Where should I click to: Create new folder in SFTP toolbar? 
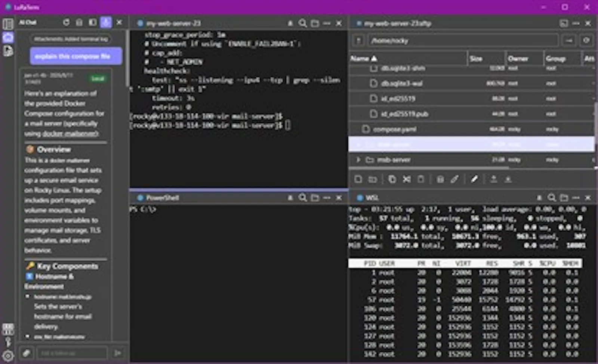coord(373,179)
